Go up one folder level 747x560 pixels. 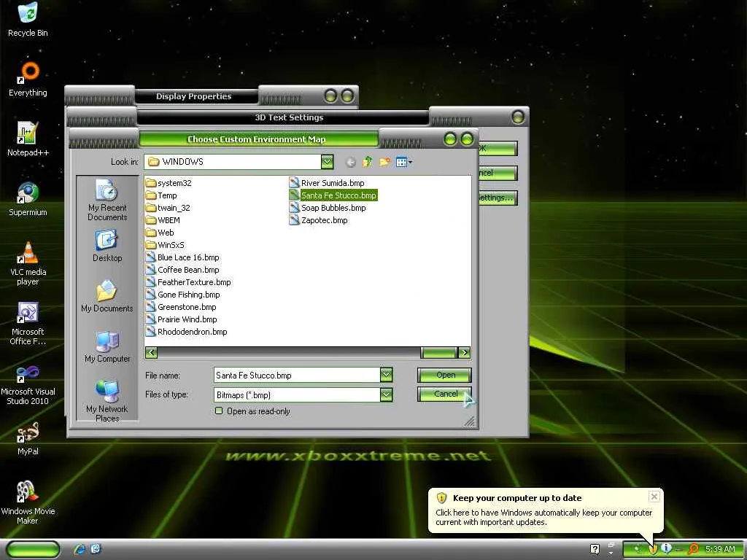click(368, 162)
